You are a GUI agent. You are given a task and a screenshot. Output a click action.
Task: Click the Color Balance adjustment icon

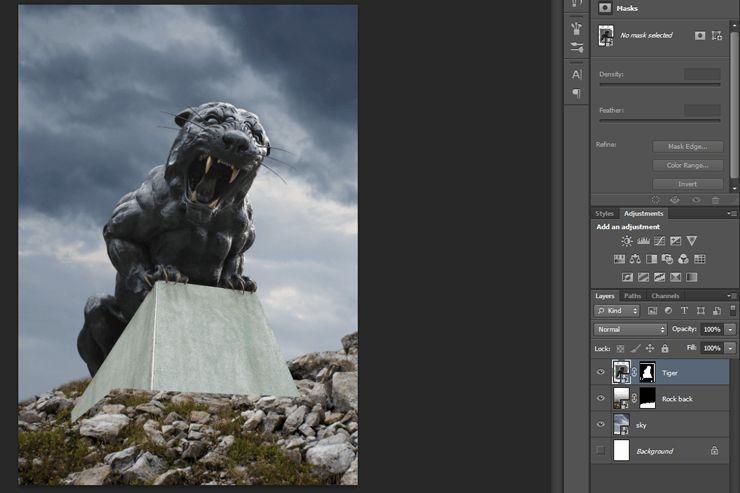636,259
